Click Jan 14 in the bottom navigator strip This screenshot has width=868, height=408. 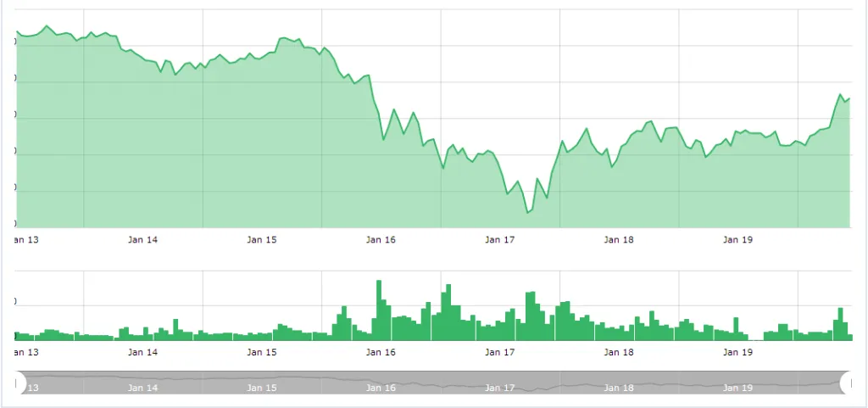click(142, 388)
